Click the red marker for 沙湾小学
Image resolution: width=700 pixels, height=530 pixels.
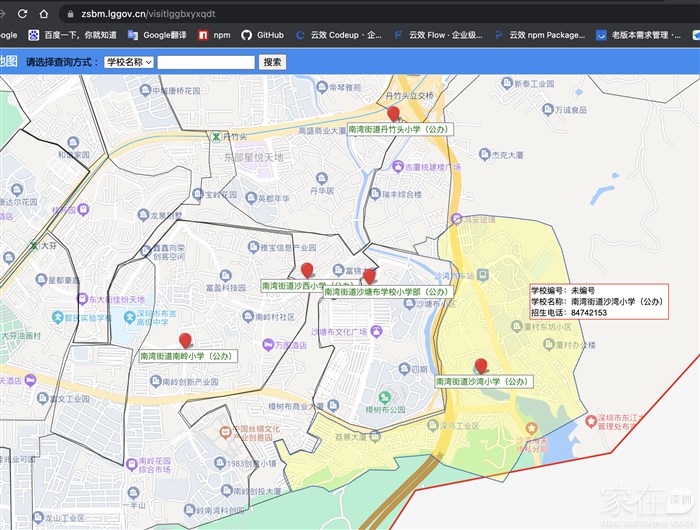click(x=481, y=366)
